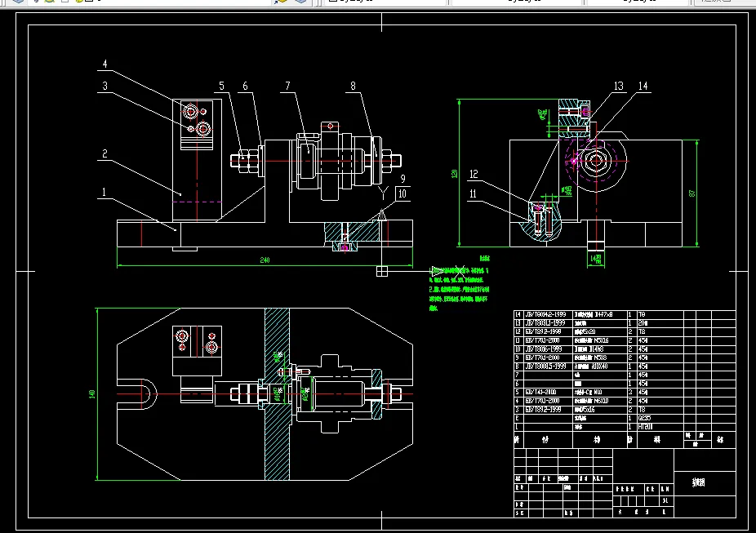Select the M5X16 screw name cell in row 11

click(600, 340)
